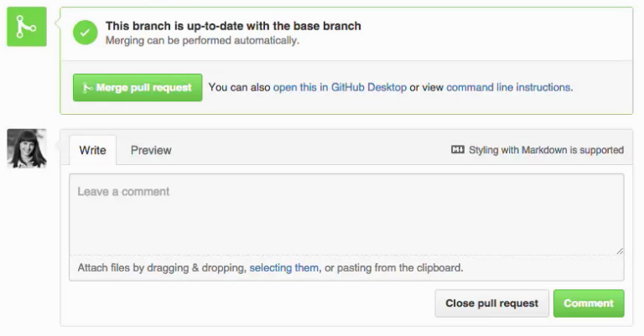Submit with the green Comment button
The image size is (644, 336).
pos(589,303)
